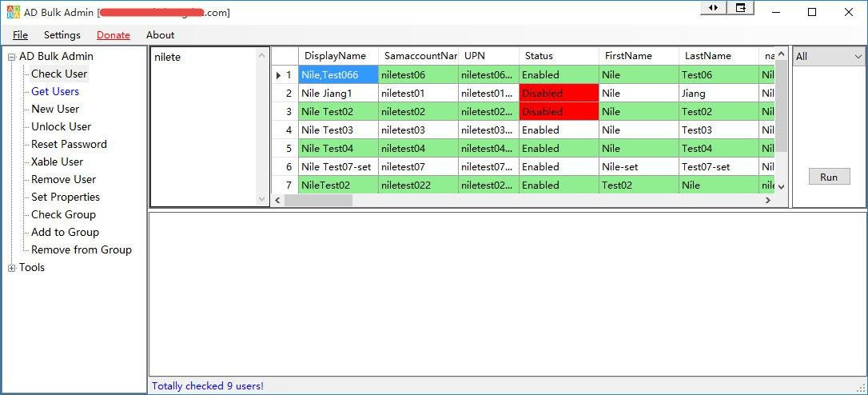
Task: Click the grid vertical scroll up arrow
Action: (781, 54)
